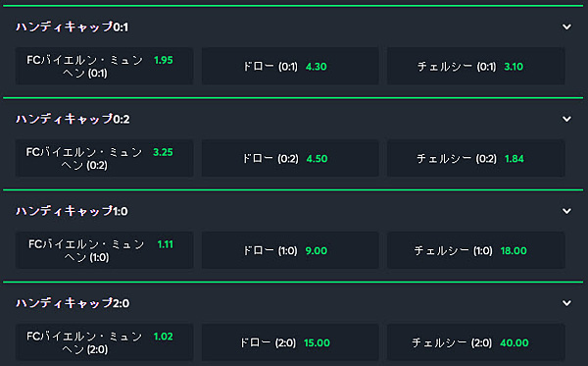Select FCバイエルン・ミュンヘン (0:1) at 1.95
This screenshot has height=366, width=588.
104,66
